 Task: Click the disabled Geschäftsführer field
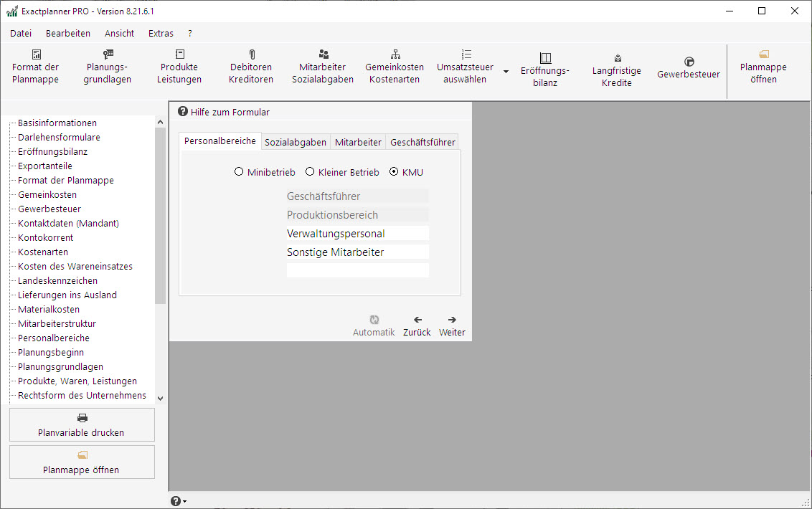[x=357, y=196]
